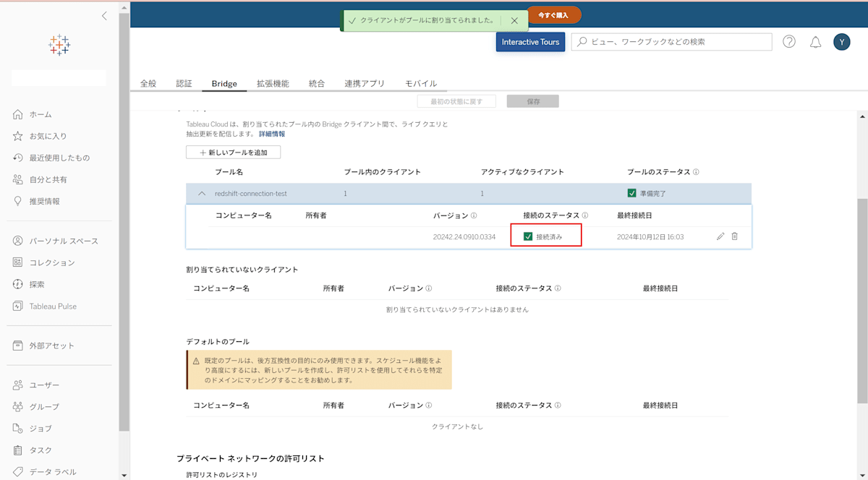The image size is (868, 480).
Task: Click info icon beside バージョン in unassigned clients table
Action: click(x=429, y=288)
